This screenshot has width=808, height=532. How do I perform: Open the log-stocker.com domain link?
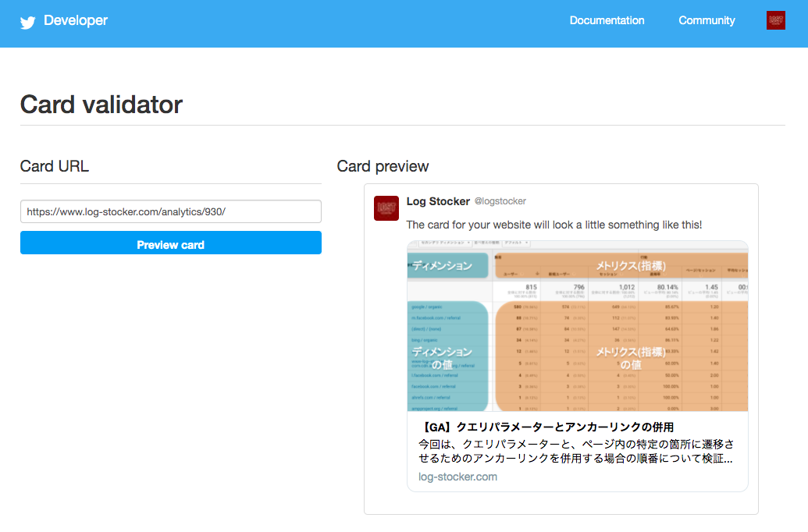457,477
